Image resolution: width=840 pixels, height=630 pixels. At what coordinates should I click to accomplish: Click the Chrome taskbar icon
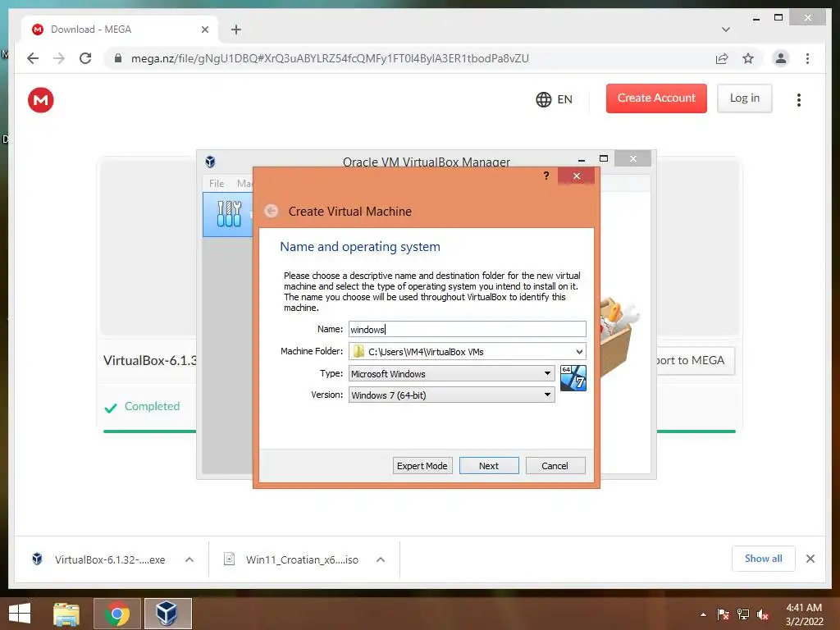(117, 614)
